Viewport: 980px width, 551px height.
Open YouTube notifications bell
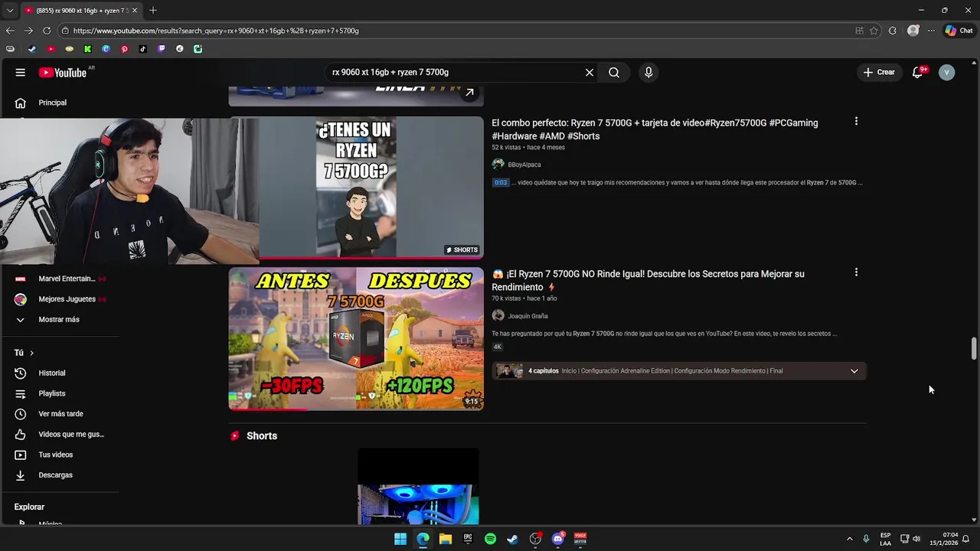point(917,72)
